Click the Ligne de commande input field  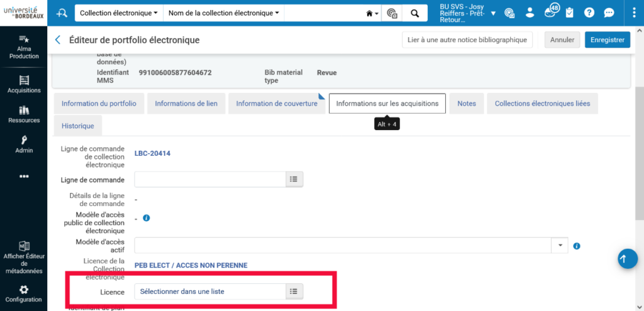point(210,180)
